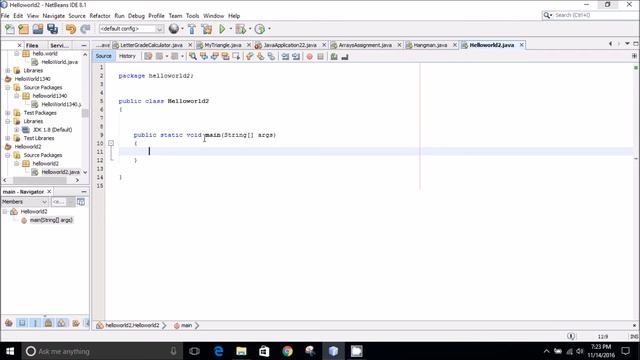
Task: Expand the JDK 1.8 (Default) node
Action: tap(17, 130)
